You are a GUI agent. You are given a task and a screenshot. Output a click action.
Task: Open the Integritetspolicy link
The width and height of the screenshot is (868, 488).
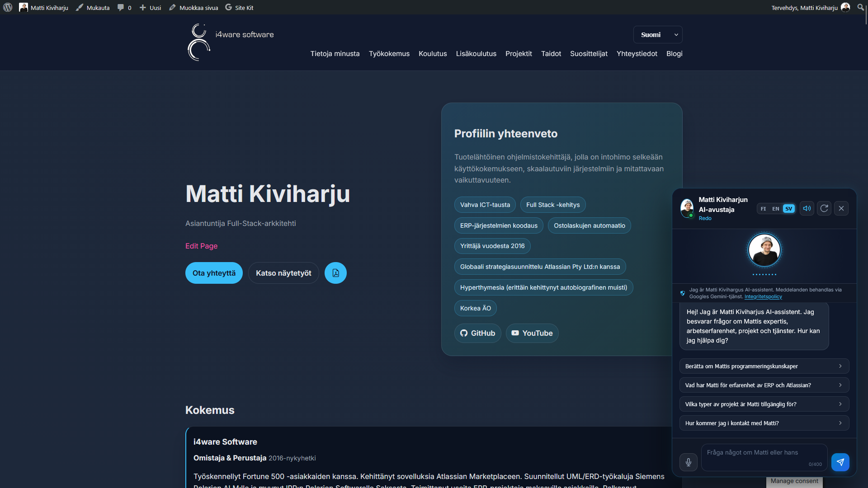coord(763,296)
